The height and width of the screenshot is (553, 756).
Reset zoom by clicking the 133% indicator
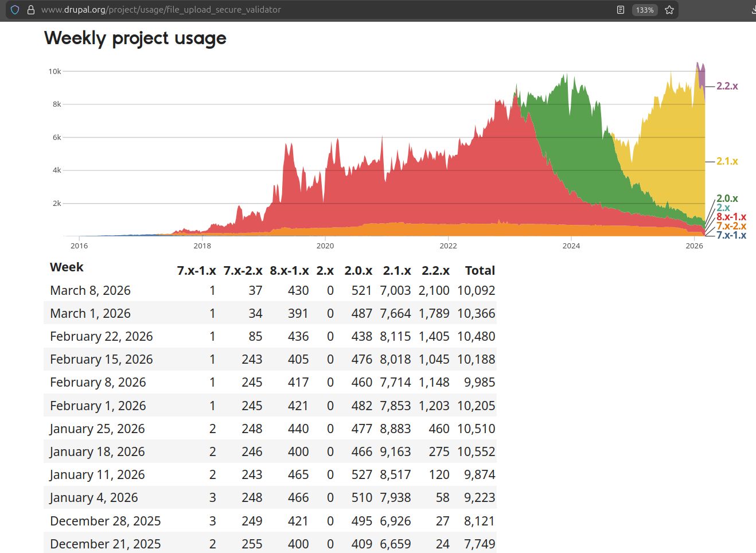[644, 9]
